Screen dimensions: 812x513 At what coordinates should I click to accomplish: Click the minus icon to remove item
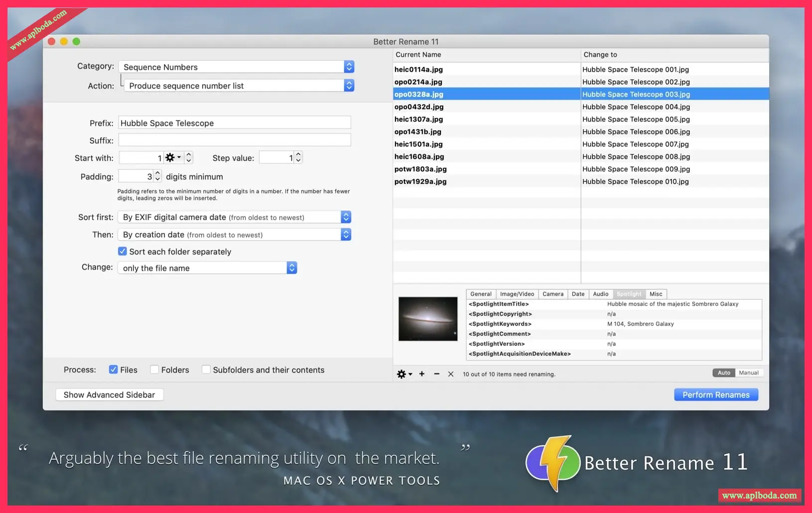(436, 374)
